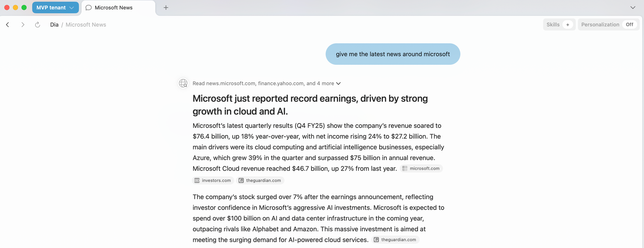The height and width of the screenshot is (248, 644).
Task: Open the investors.com source citation
Action: pyautogui.click(x=213, y=180)
